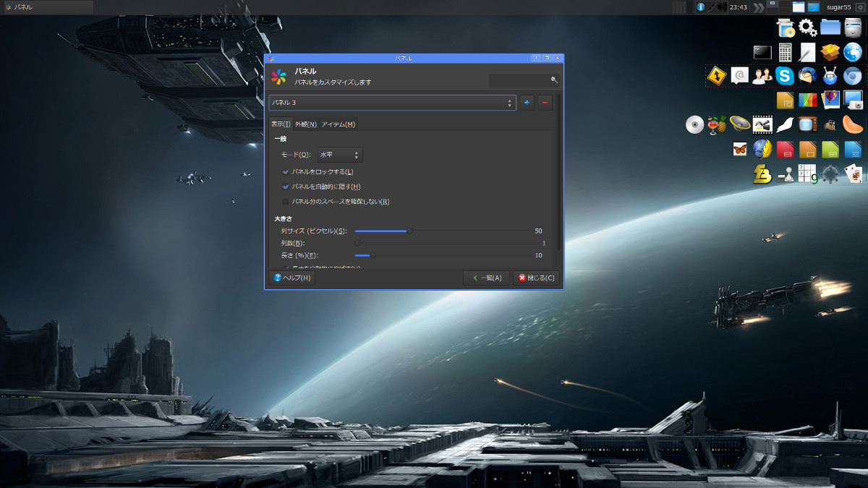This screenshot has height=488, width=868.
Task: Click the パネル taskbar button in top panel
Action: coord(48,7)
